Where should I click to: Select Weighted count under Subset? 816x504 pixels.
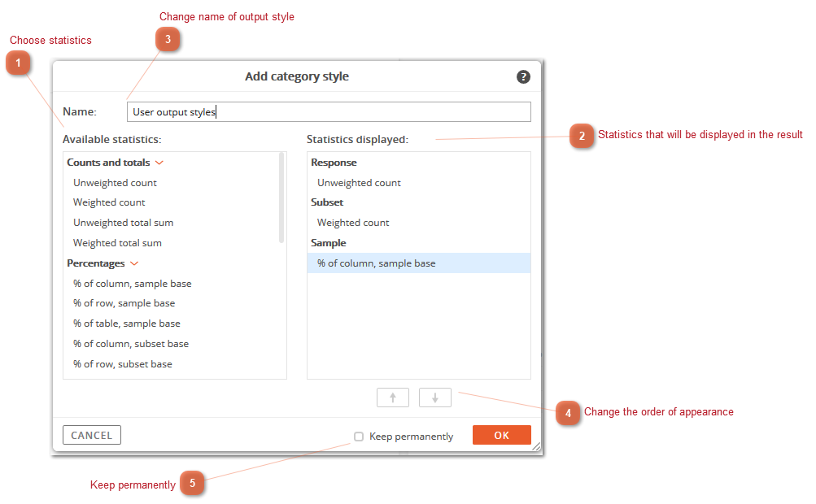coord(353,223)
